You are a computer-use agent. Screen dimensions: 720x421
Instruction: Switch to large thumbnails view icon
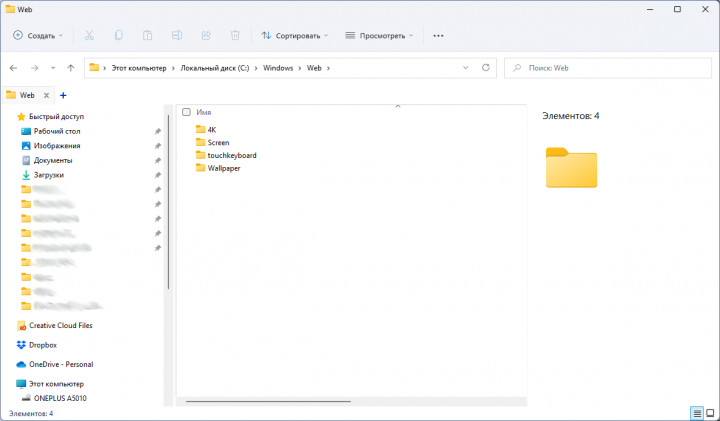(x=710, y=413)
